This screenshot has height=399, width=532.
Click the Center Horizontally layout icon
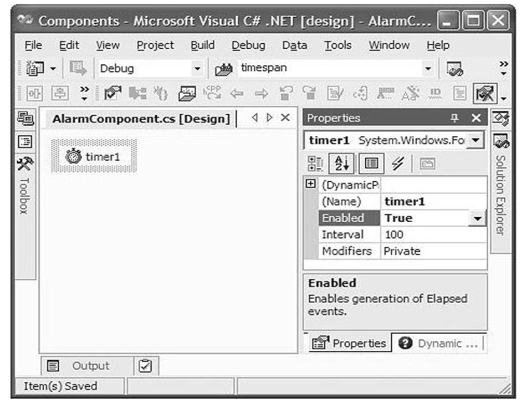coord(34,93)
